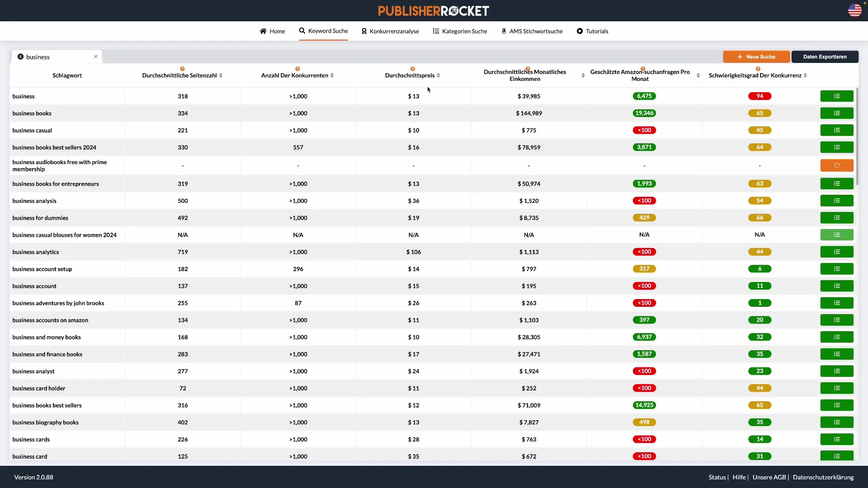Click help icon above Durchschnittspreis column
The height and width of the screenshot is (488, 868).
(x=412, y=69)
